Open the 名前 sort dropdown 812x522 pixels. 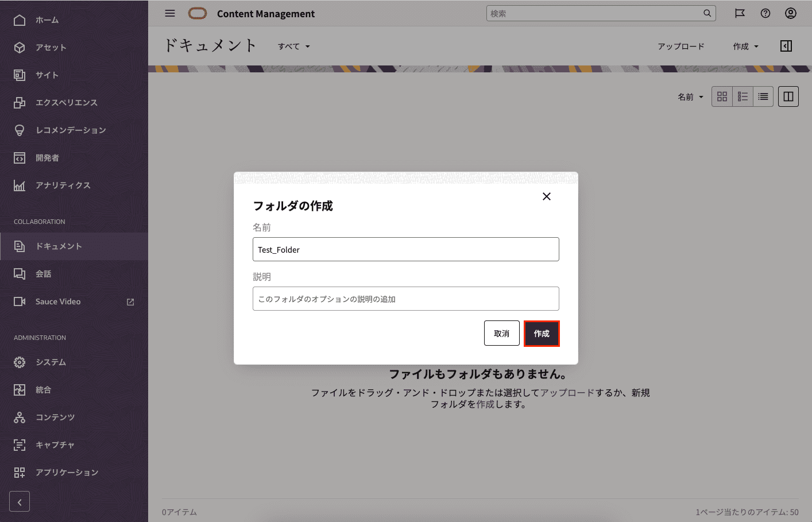690,97
